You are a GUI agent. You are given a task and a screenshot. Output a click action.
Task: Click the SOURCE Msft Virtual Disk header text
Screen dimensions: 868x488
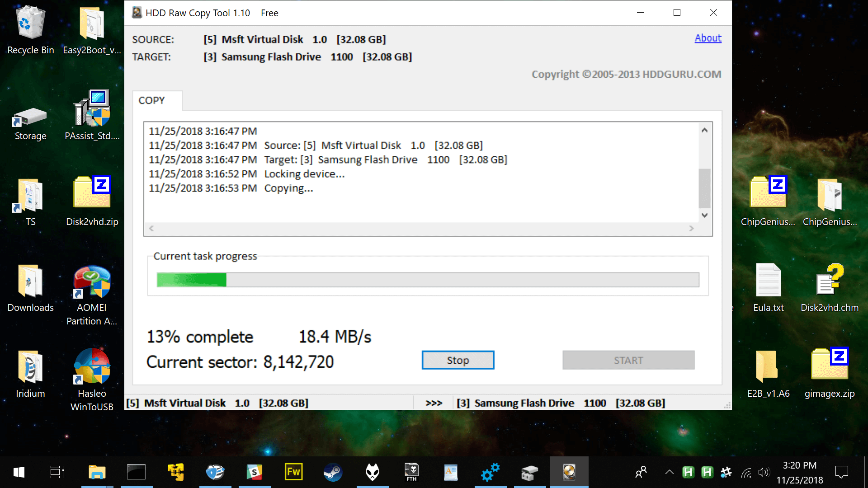[294, 39]
